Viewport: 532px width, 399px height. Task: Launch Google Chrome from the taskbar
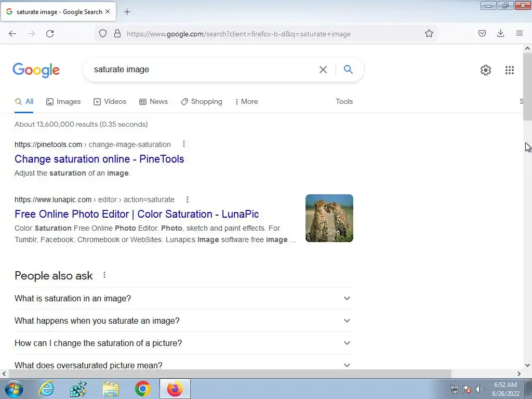point(142,389)
